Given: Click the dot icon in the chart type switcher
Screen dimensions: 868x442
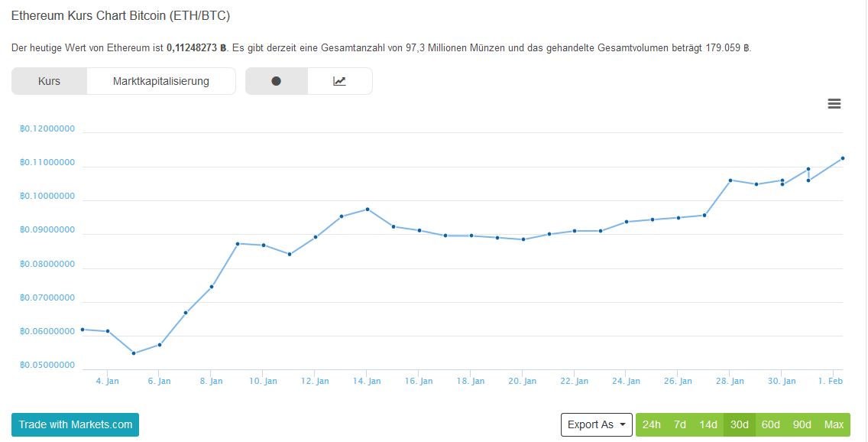Looking at the screenshot, I should coord(277,80).
